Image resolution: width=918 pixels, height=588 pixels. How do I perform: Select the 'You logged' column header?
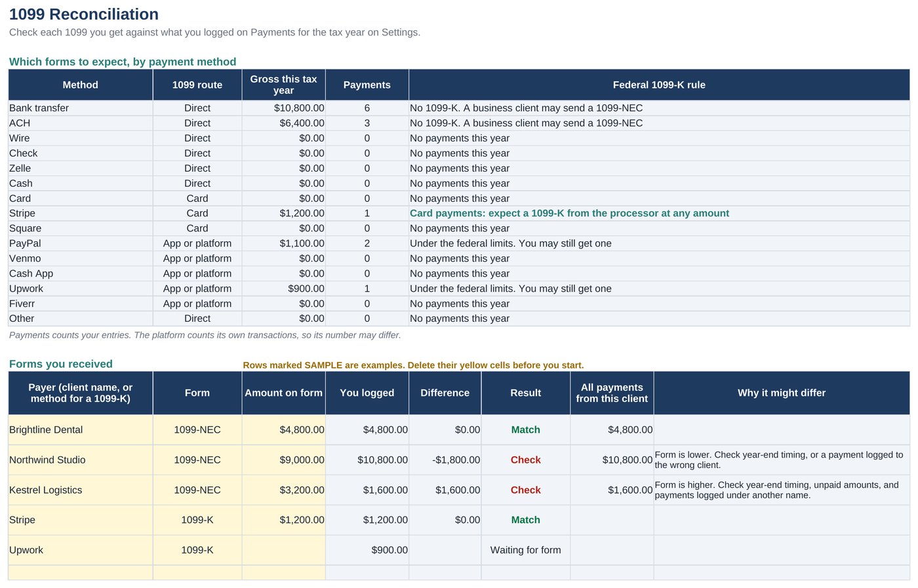click(367, 393)
